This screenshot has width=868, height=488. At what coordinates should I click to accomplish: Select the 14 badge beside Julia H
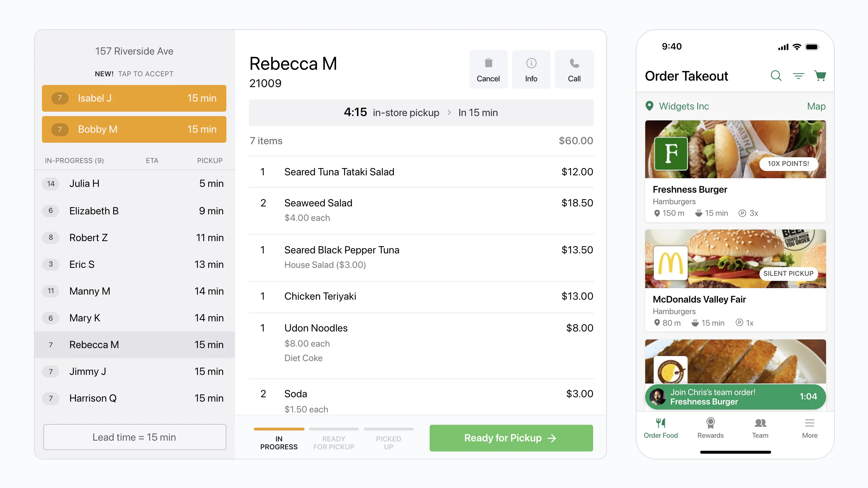tap(51, 184)
